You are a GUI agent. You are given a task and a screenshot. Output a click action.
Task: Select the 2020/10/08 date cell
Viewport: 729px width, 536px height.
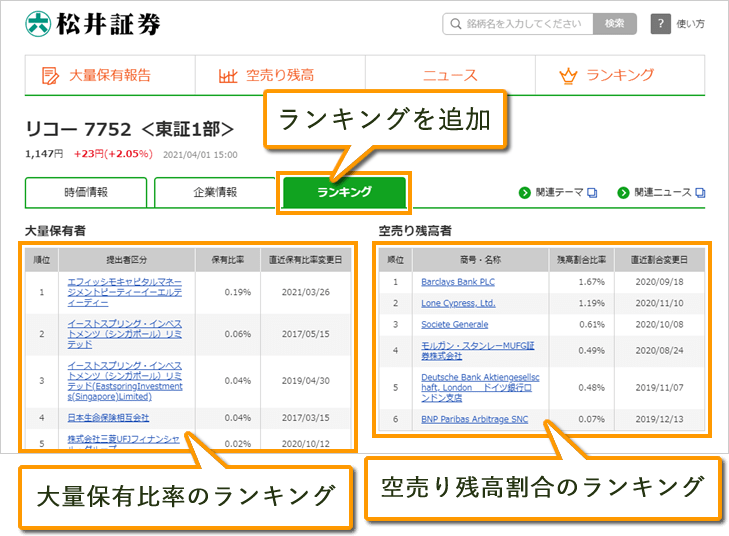pyautogui.click(x=659, y=324)
